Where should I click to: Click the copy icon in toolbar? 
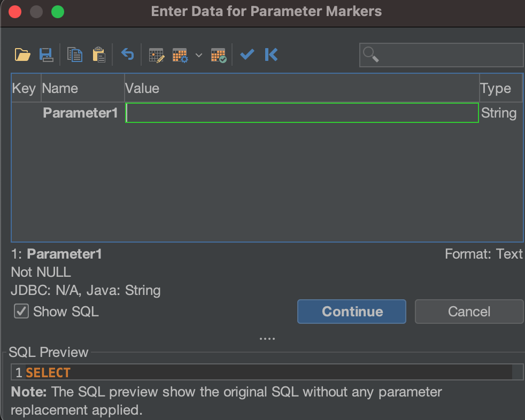point(75,55)
